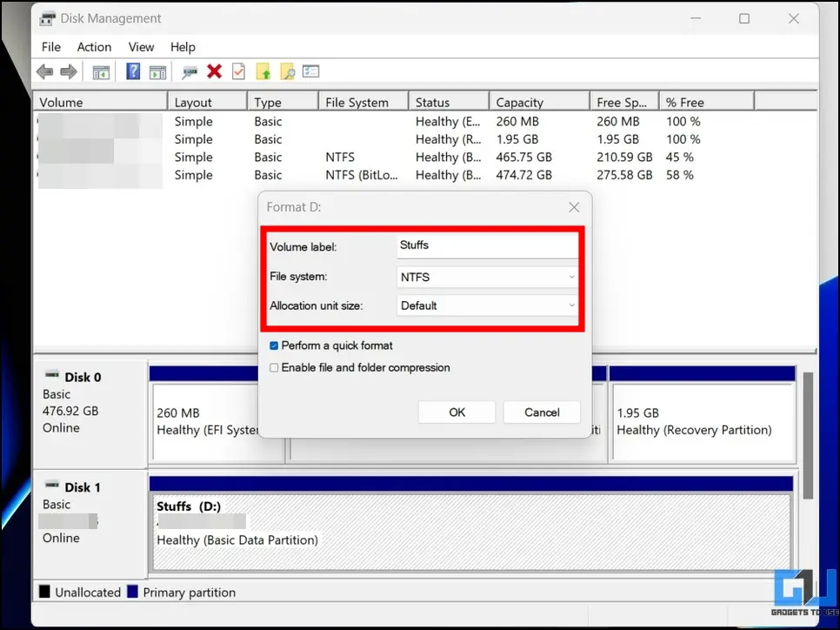The height and width of the screenshot is (630, 840).
Task: Select the 465.75 GB capacity cell
Action: pos(523,157)
